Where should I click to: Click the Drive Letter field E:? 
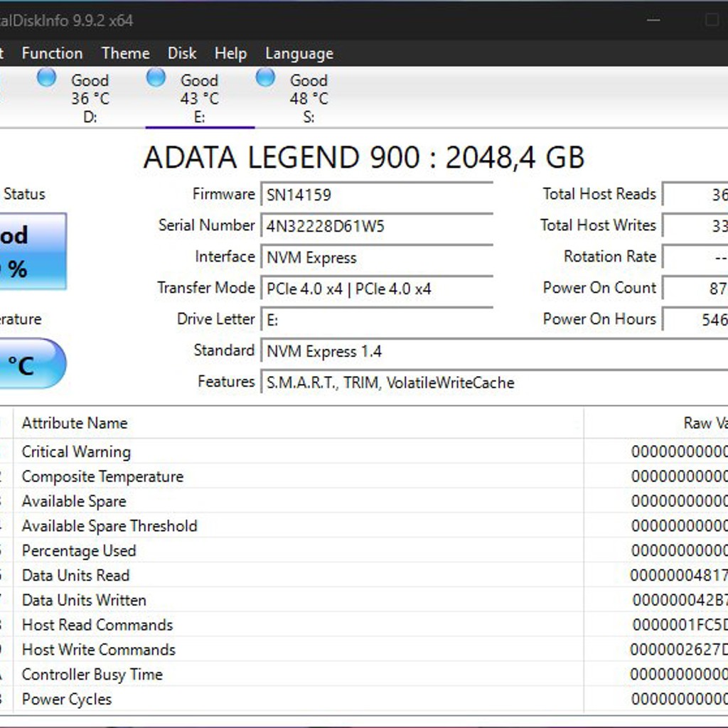click(x=377, y=319)
